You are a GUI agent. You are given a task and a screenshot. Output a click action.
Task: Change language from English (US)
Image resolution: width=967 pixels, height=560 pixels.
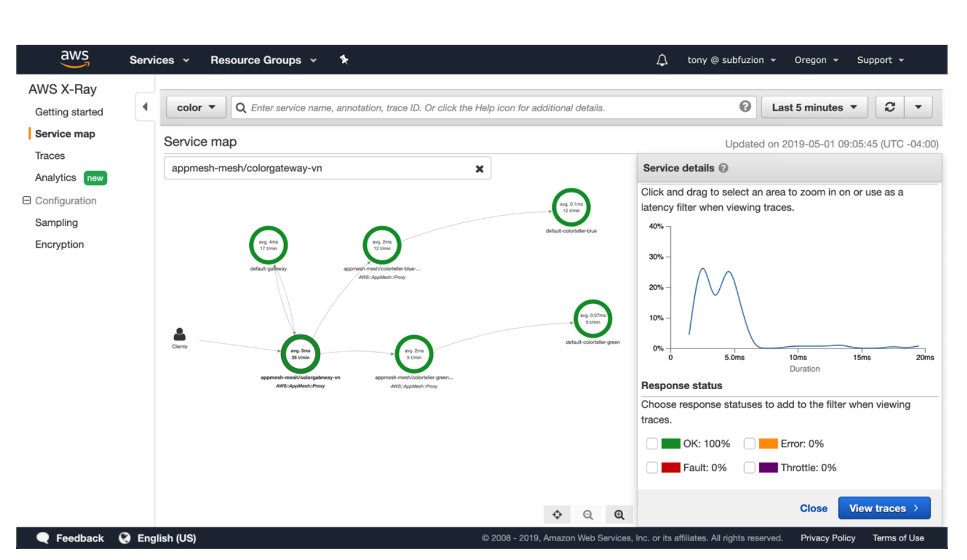167,538
